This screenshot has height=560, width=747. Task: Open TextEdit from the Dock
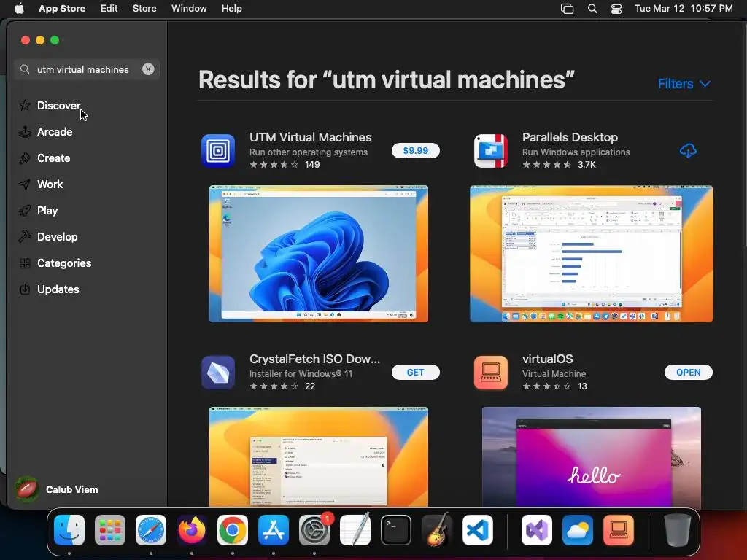click(x=355, y=530)
